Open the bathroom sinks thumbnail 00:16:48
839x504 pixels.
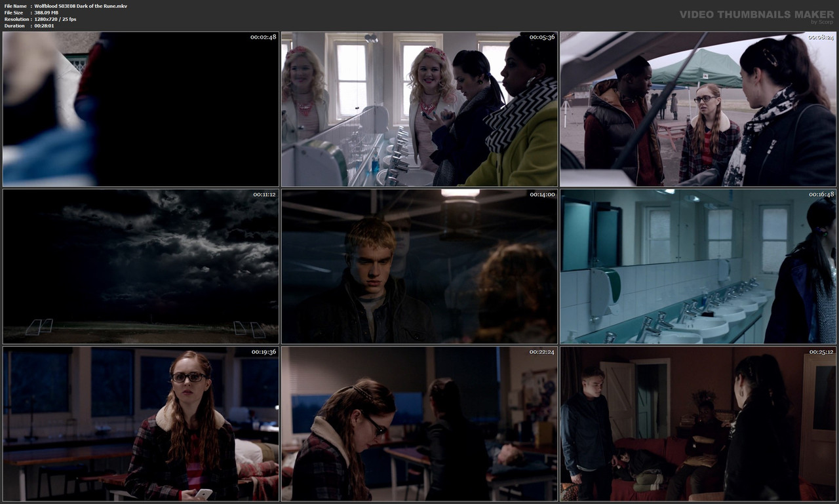(698, 267)
